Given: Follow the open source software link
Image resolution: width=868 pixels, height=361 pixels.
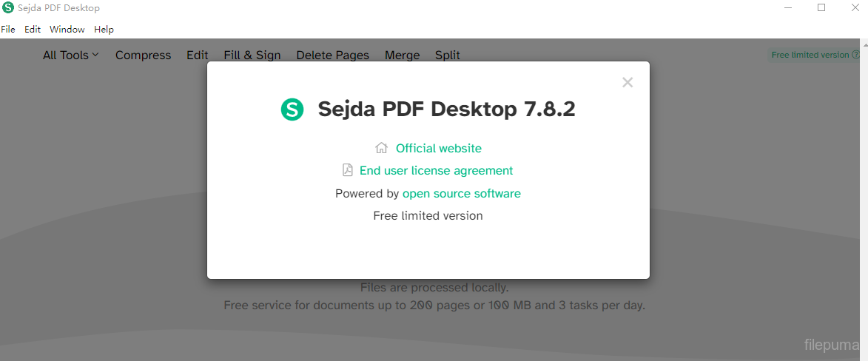Looking at the screenshot, I should coord(461,193).
